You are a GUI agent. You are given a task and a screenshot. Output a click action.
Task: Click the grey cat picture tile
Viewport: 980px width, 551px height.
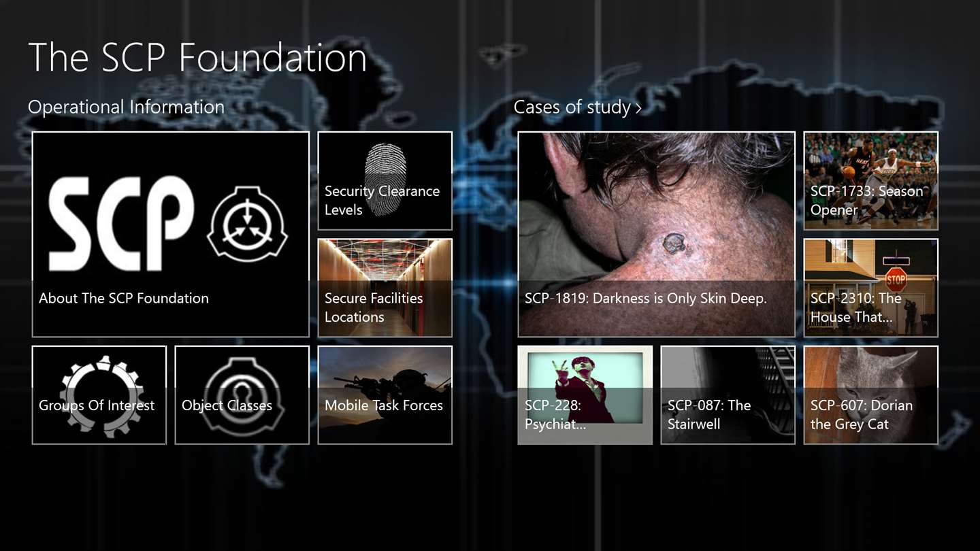(x=871, y=395)
